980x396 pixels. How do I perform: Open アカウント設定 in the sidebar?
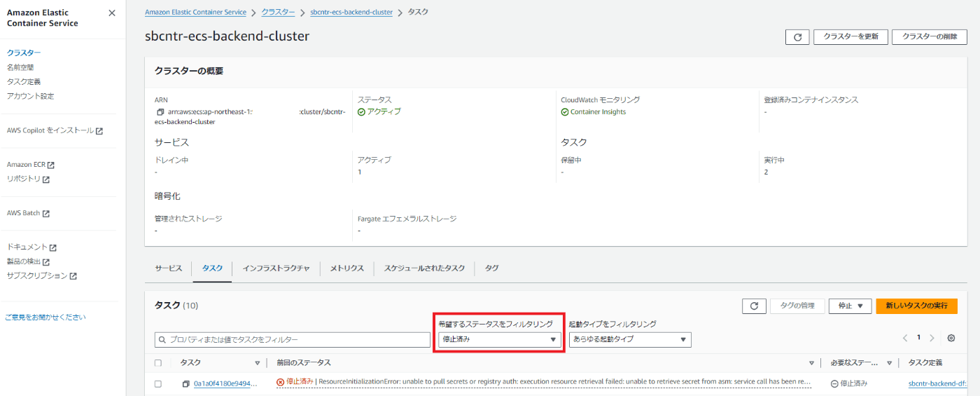click(30, 96)
